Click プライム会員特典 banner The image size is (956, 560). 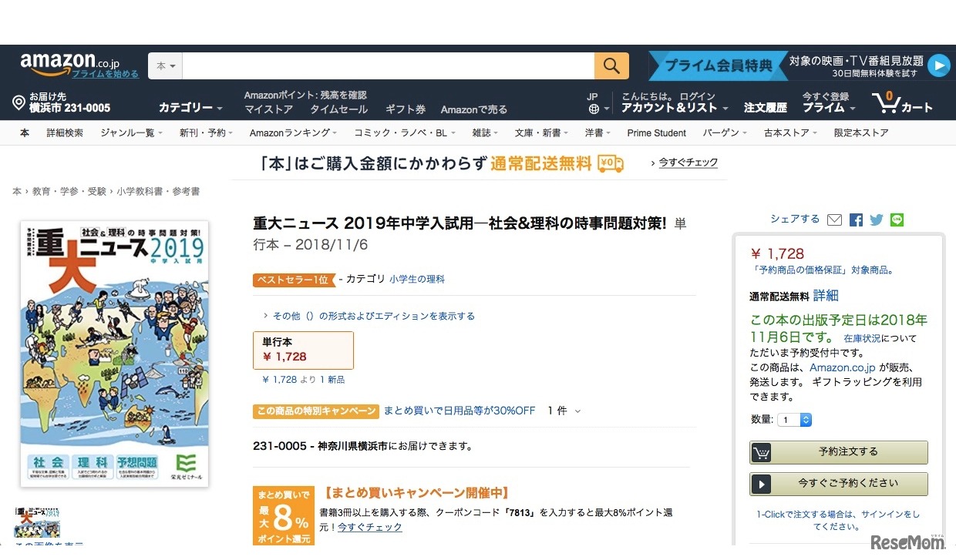[x=719, y=66]
